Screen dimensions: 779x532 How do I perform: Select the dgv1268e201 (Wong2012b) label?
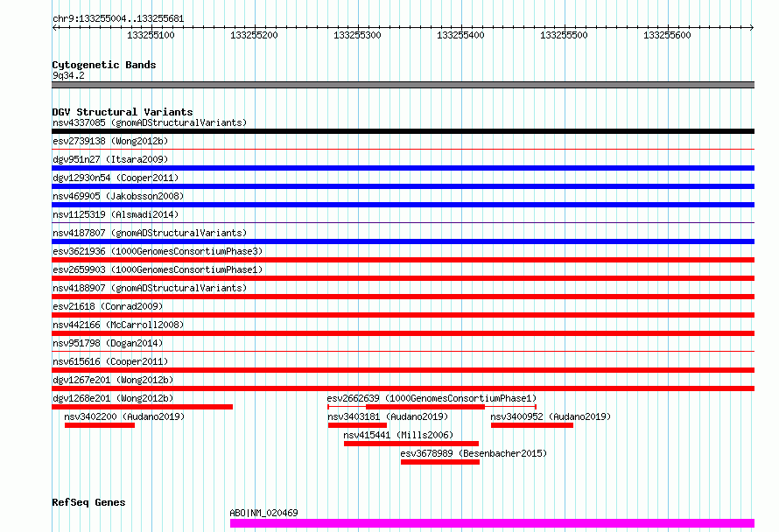click(113, 398)
